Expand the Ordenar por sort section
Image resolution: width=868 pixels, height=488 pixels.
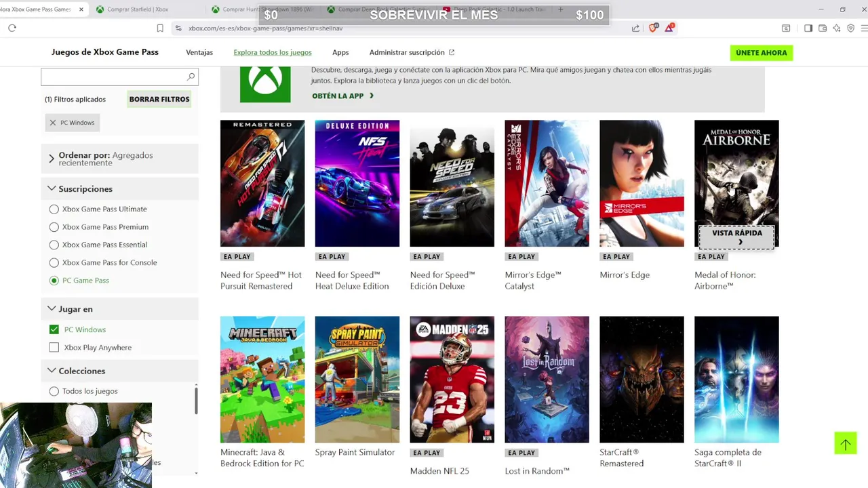[x=119, y=159]
